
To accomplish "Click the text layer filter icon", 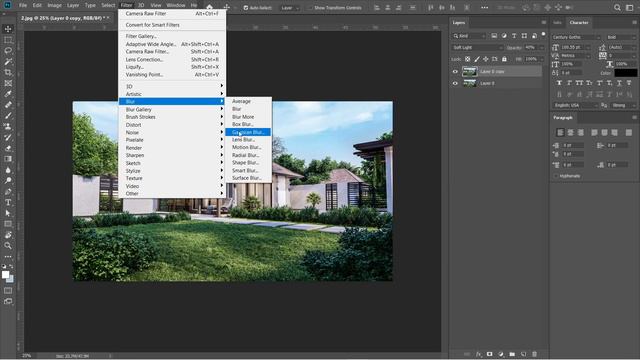I will click(x=514, y=36).
